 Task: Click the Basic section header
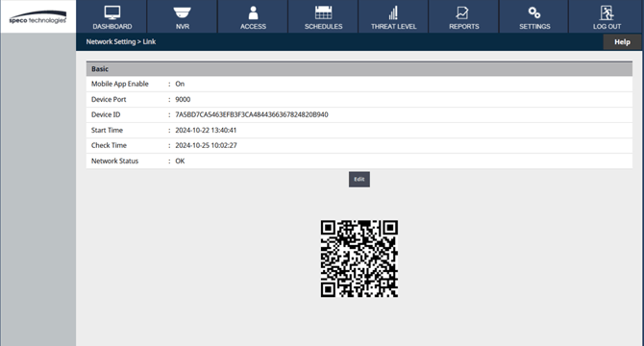(x=359, y=69)
